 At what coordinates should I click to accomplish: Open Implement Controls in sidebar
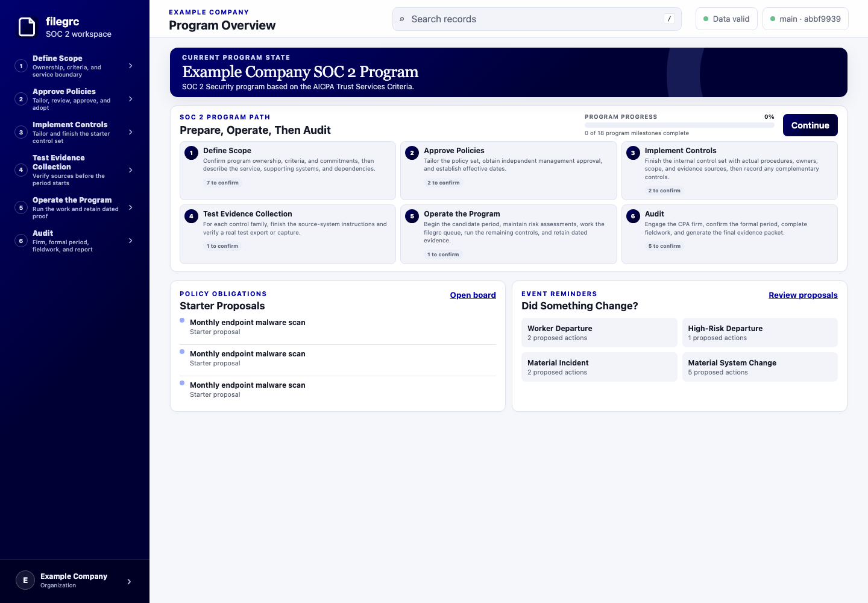(75, 132)
